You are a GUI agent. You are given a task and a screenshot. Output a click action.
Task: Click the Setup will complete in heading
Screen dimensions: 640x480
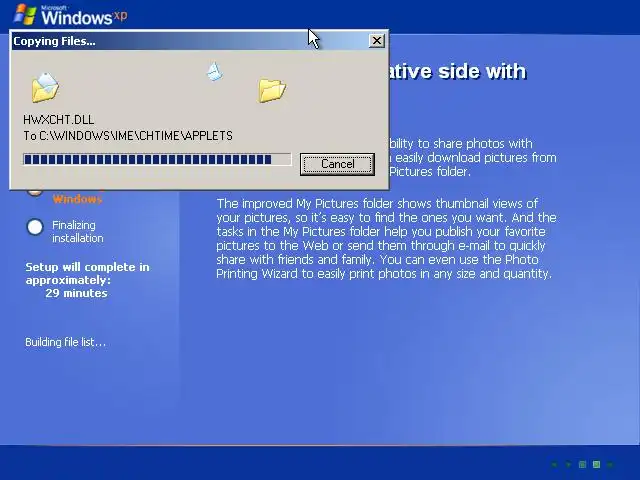pos(87,267)
